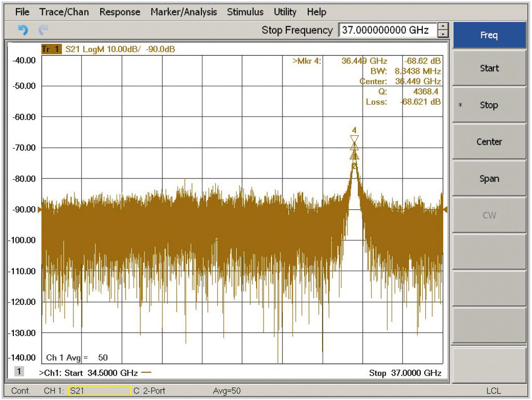Click the Center 36.449 GHz readout
The width and height of the screenshot is (532, 400).
tap(400, 81)
